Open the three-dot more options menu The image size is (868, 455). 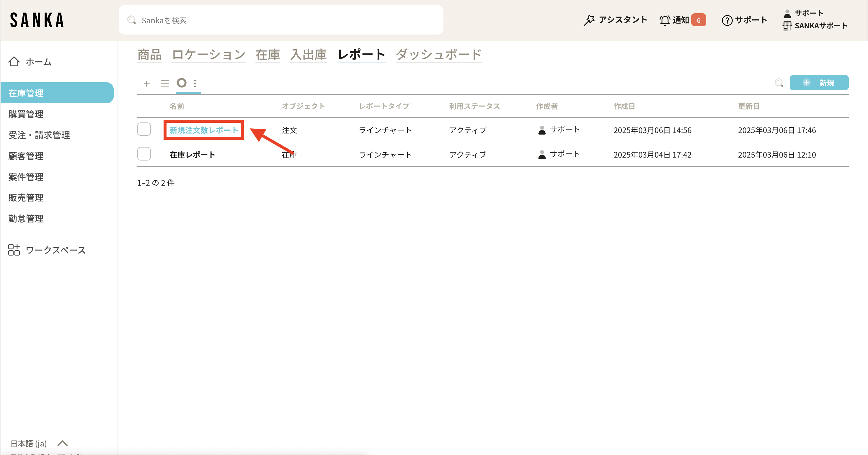[x=195, y=83]
